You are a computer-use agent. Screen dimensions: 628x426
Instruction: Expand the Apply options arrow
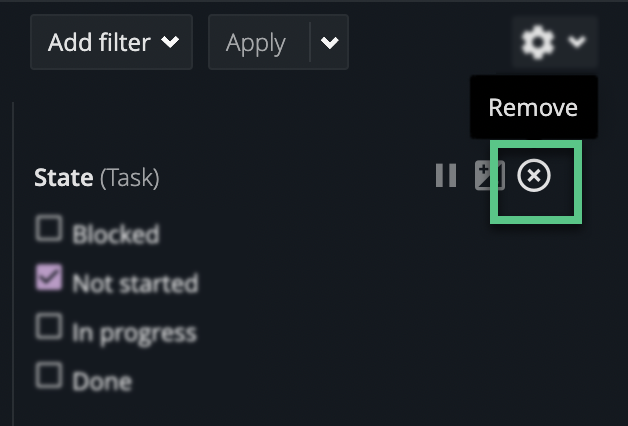coord(329,42)
